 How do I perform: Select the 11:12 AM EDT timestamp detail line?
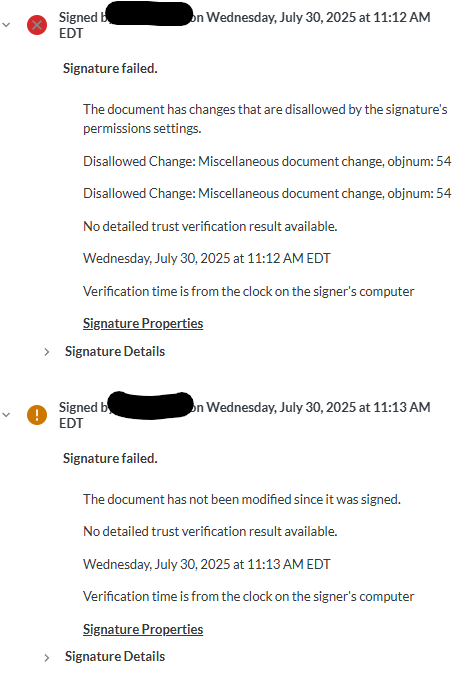[x=207, y=258]
